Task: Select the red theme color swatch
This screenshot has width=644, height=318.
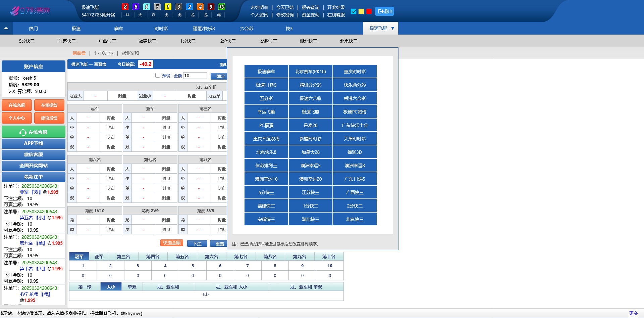Action: point(369,11)
